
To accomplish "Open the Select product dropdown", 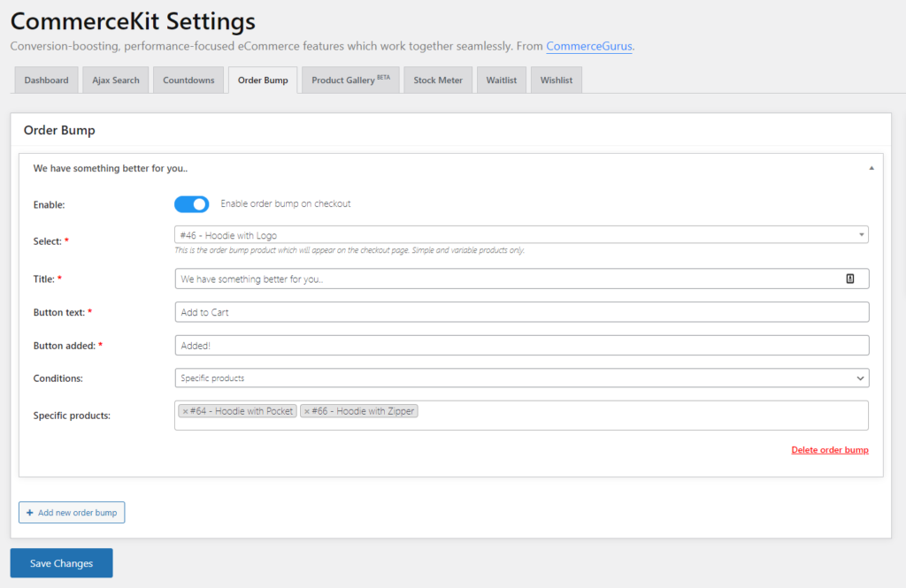I will 521,235.
